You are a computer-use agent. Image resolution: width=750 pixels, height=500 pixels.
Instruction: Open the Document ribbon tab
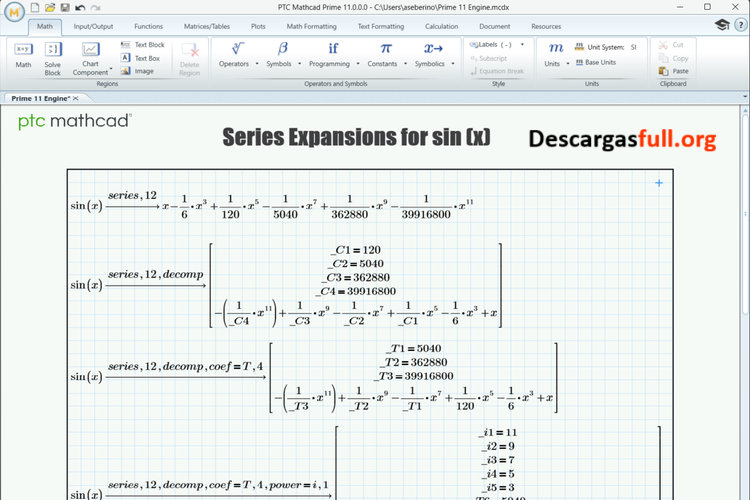(x=495, y=26)
